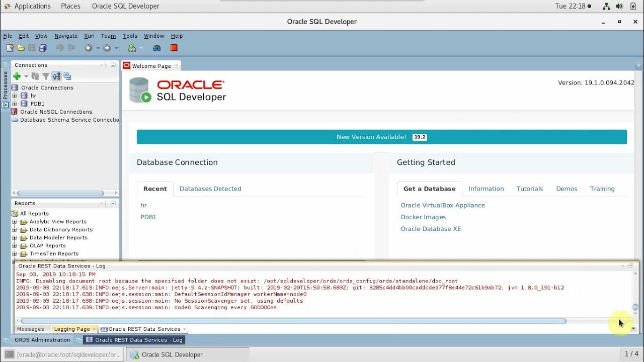Open Docker Images link
The height and width of the screenshot is (362, 644).
click(423, 217)
